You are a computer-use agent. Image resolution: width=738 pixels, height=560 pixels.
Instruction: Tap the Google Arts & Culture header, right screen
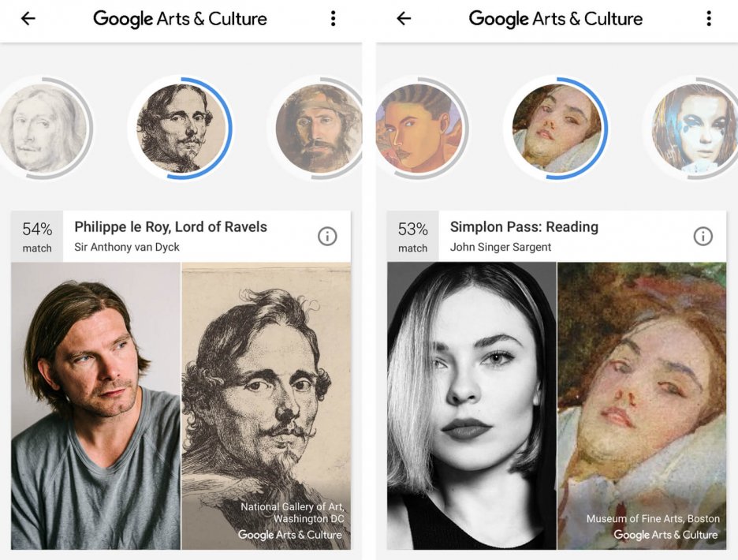[555, 19]
